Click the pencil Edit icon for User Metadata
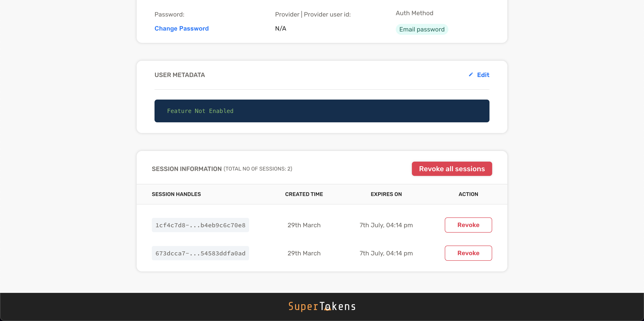Screen dimensions: 644x321 [x=471, y=75]
